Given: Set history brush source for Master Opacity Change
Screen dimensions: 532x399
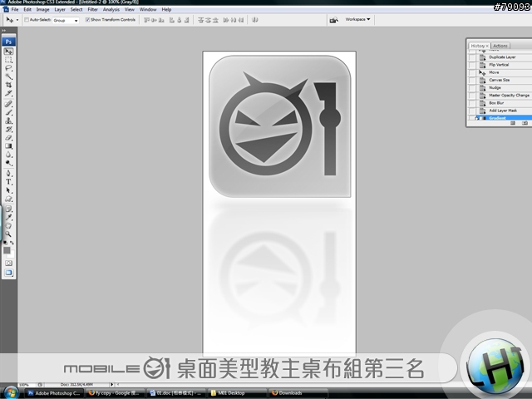Looking at the screenshot, I should pyautogui.click(x=472, y=96).
